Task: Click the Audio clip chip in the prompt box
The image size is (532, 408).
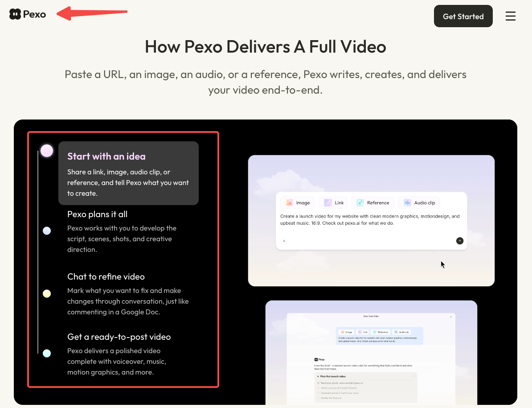Action: [x=419, y=202]
